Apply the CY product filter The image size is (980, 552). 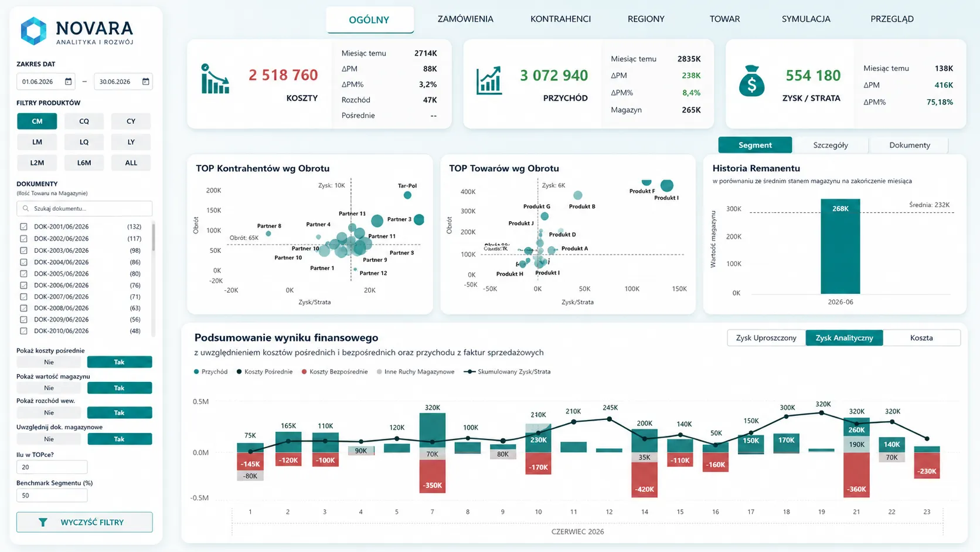(131, 121)
